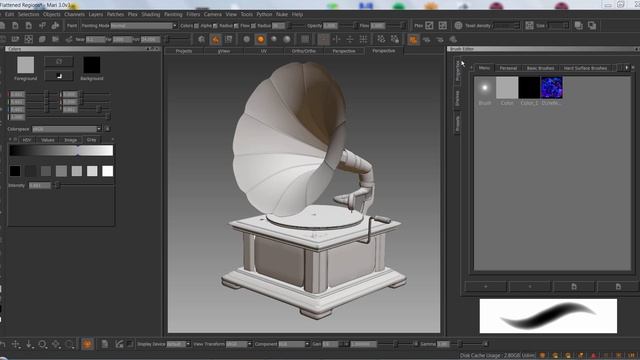
Task: Click the Gamma slider handle
Action: pos(460,344)
